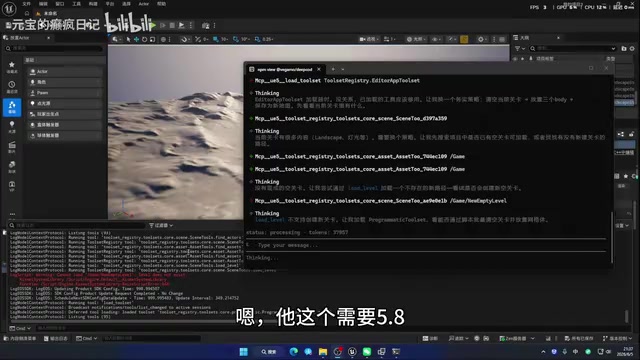This screenshot has width=640, height=360.
Task: Open the viewport show eye dropdown
Action: [436, 39]
